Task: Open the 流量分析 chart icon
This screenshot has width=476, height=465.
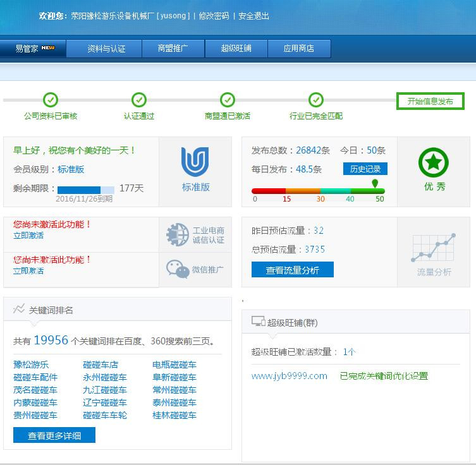Action: (434, 248)
